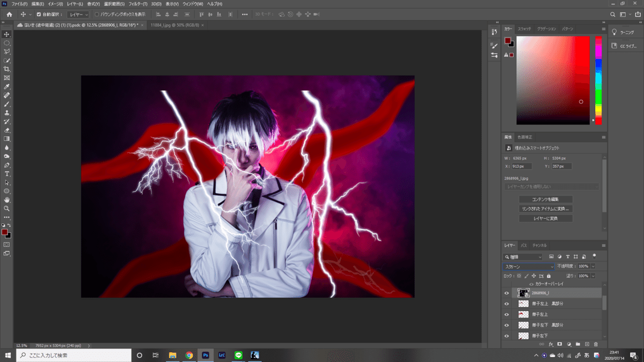
Task: Hide the 赫子左上 黒部分 layer
Action: [x=507, y=304]
